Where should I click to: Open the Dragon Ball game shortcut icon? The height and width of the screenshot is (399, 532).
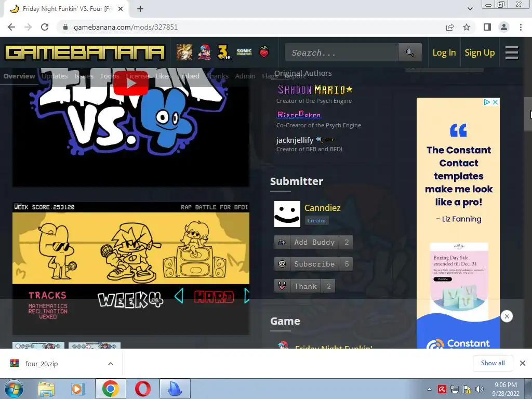click(184, 52)
